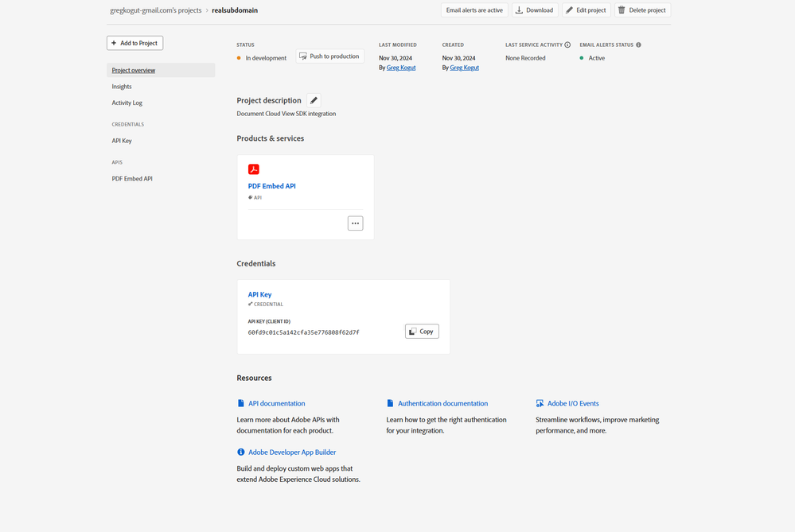
Task: Click the info icon beside Adobe Developer App Builder
Action: pyautogui.click(x=241, y=452)
